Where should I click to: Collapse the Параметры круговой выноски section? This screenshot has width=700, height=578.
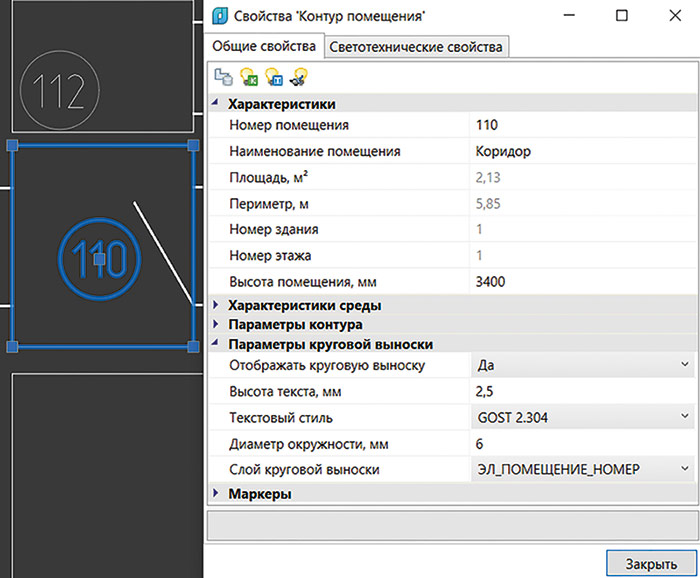(217, 345)
